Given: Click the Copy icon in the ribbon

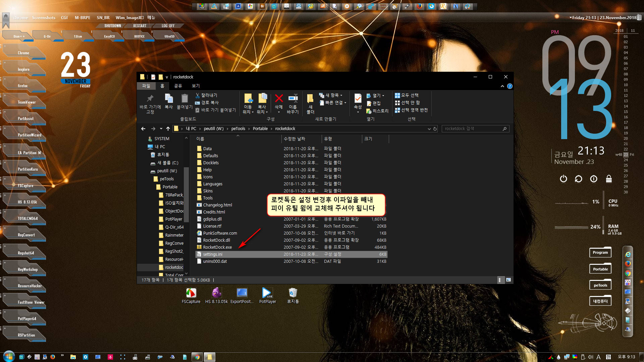Looking at the screenshot, I should tap(169, 98).
